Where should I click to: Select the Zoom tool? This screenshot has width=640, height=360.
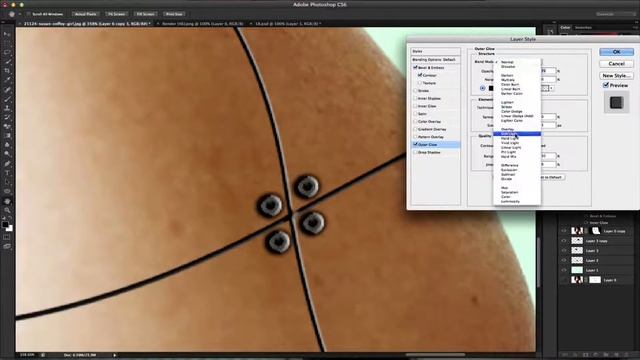7,211
